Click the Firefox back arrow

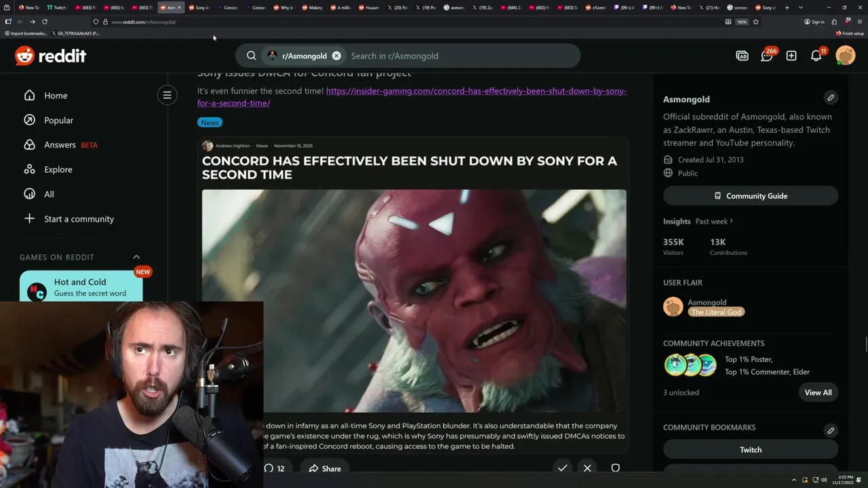(x=20, y=22)
